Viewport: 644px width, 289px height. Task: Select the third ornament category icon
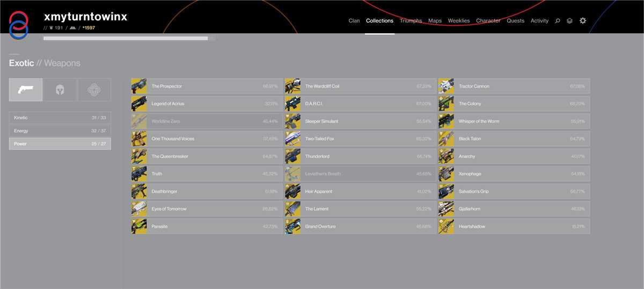pos(94,90)
